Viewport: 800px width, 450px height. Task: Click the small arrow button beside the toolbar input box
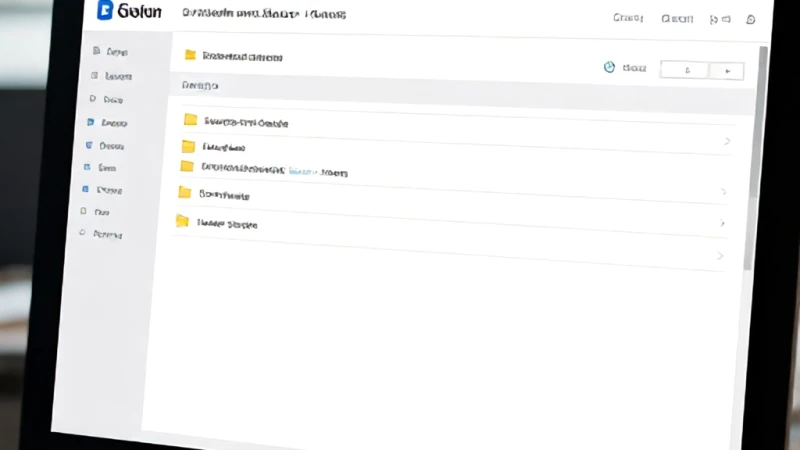[x=727, y=71]
